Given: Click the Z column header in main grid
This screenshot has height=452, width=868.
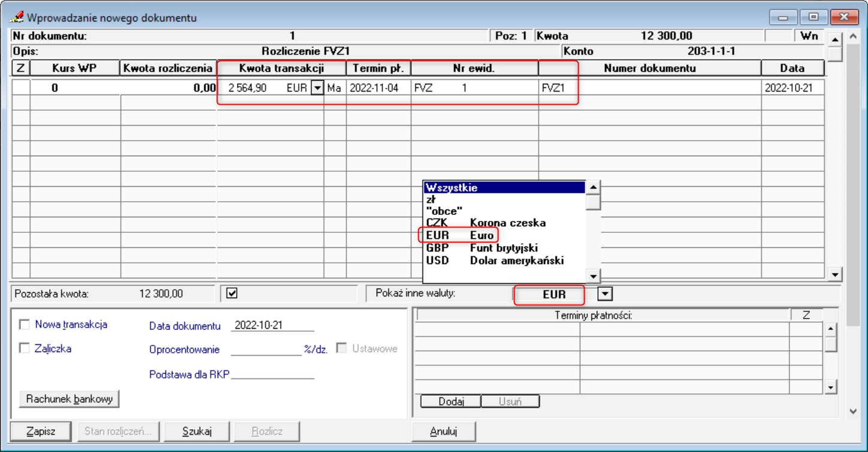Looking at the screenshot, I should point(21,68).
